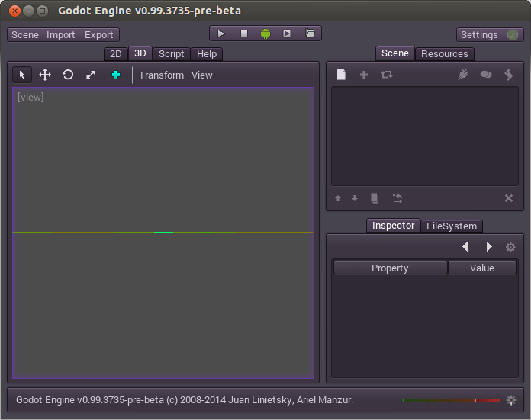Click the signal connections plug icon
The image size is (531, 420).
(462, 75)
